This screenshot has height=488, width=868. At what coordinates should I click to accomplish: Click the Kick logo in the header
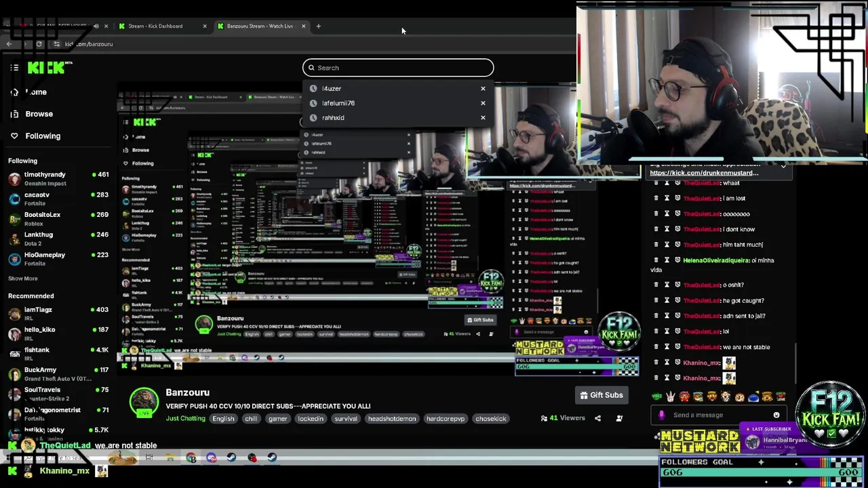50,67
